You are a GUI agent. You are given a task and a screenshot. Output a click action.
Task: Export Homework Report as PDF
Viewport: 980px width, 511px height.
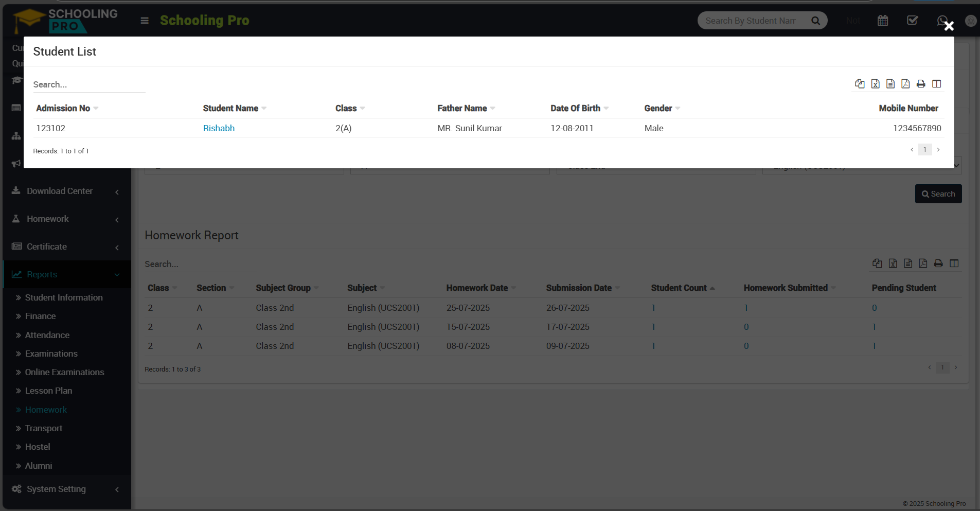(923, 263)
